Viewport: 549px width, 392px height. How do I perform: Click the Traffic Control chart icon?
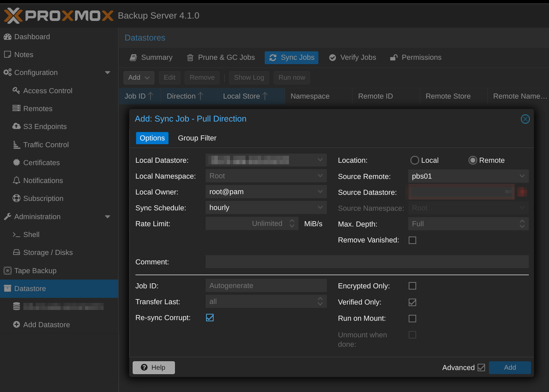pyautogui.click(x=16, y=145)
